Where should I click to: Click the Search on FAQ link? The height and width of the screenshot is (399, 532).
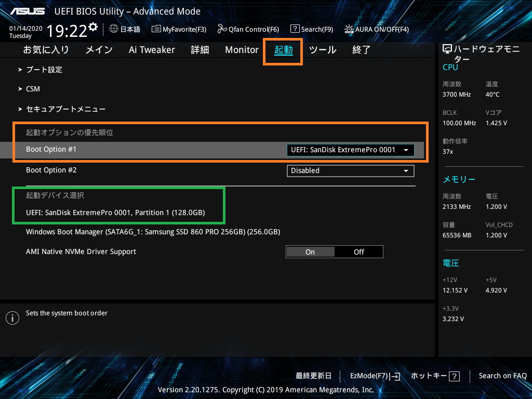[502, 376]
